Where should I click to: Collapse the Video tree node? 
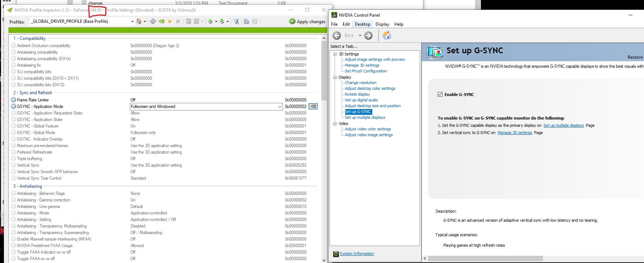pyautogui.click(x=335, y=124)
